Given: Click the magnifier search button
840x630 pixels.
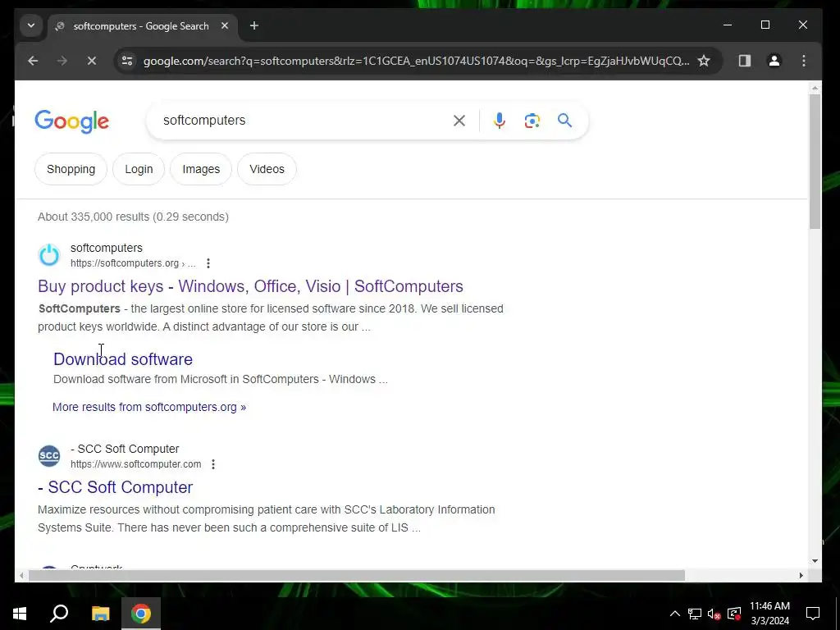Looking at the screenshot, I should point(564,121).
